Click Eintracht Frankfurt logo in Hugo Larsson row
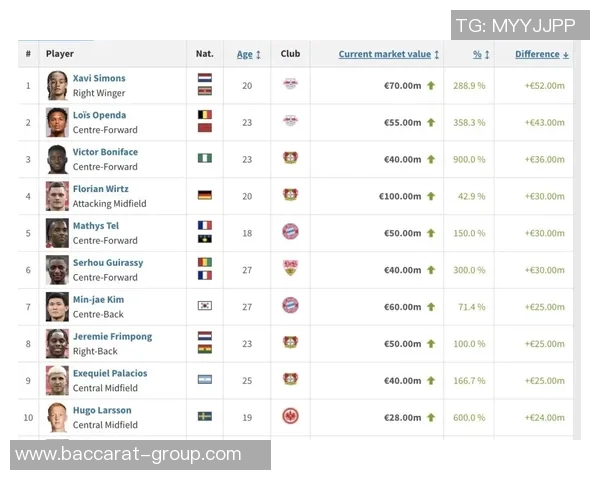The image size is (600, 480). [290, 416]
